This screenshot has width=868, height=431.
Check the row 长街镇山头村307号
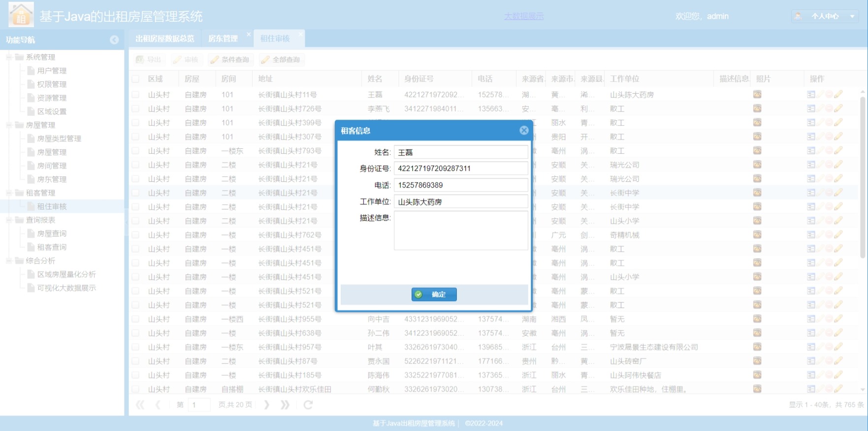135,136
